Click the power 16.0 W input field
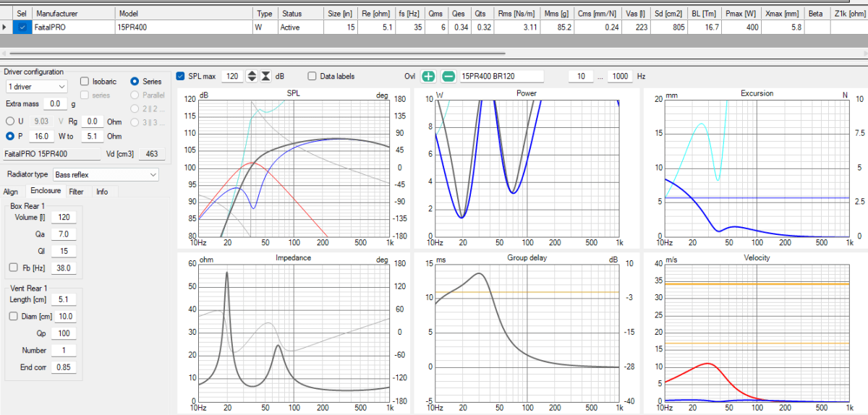 coord(41,136)
